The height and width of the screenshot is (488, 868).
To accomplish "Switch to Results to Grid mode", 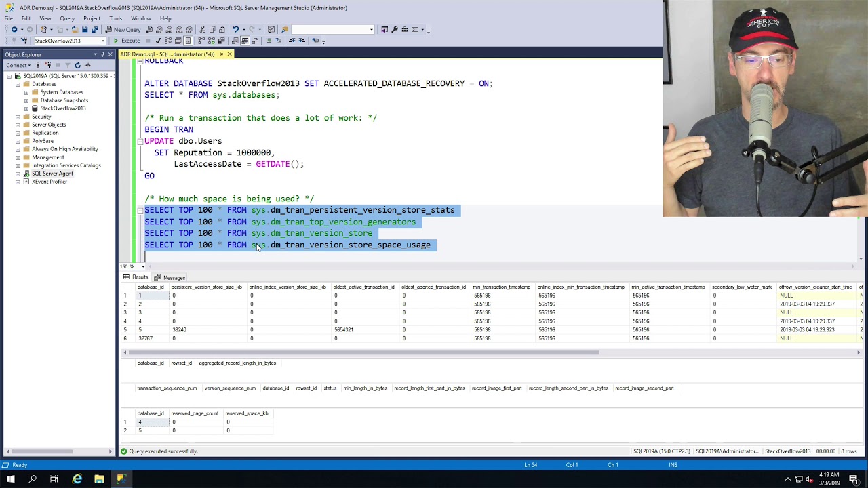I will 245,41.
